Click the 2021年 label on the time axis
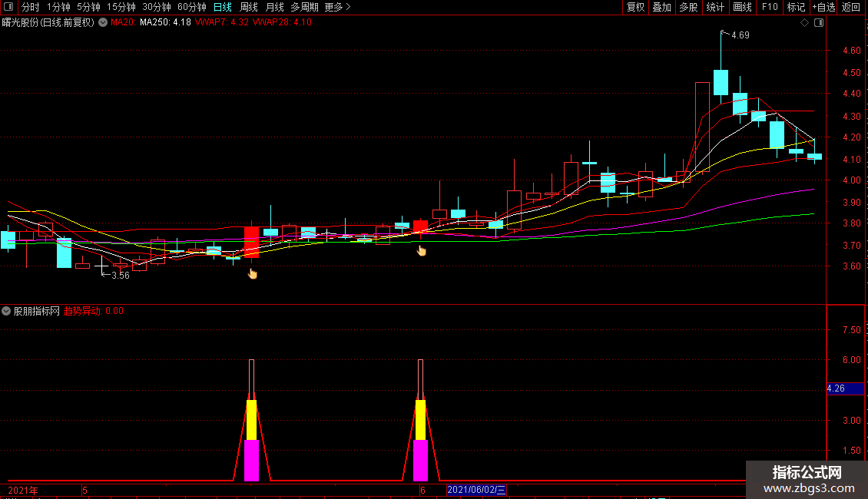The height and width of the screenshot is (499, 868). [23, 490]
